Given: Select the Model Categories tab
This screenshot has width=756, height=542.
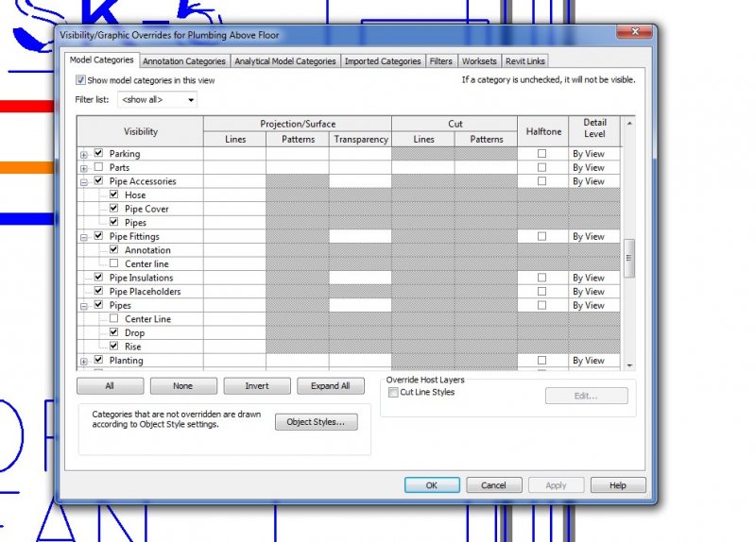Looking at the screenshot, I should coord(101,59).
